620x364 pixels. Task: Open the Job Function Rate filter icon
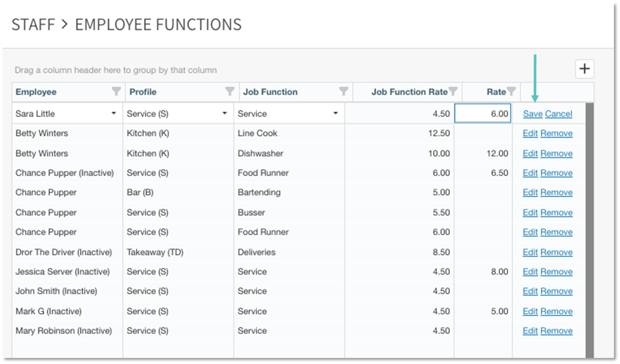tap(453, 92)
